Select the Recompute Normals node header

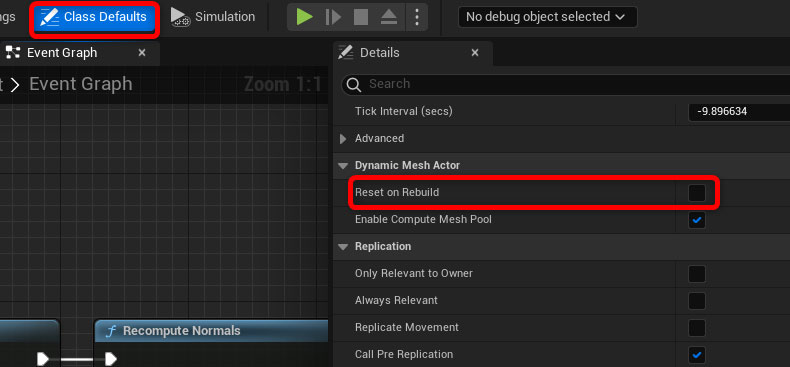tap(211, 331)
